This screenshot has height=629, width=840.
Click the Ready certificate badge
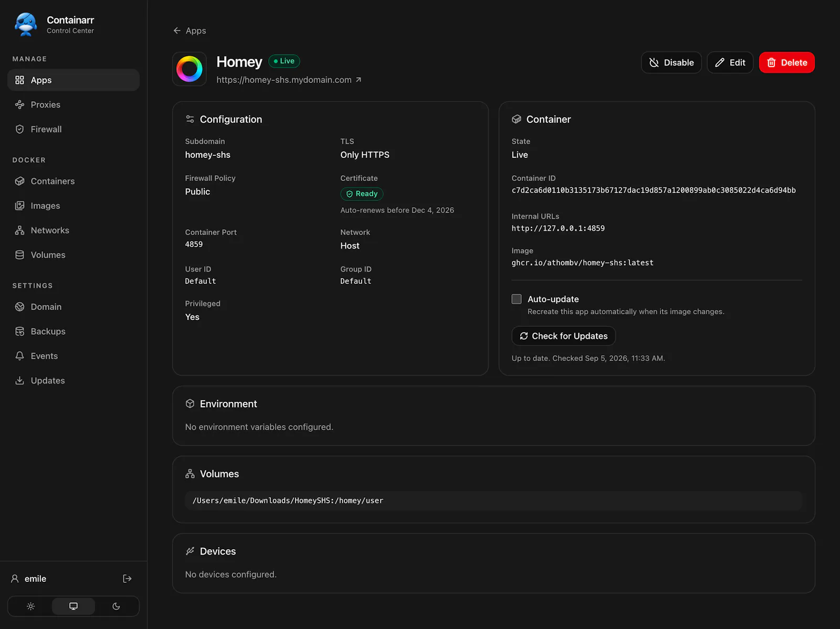(x=362, y=194)
